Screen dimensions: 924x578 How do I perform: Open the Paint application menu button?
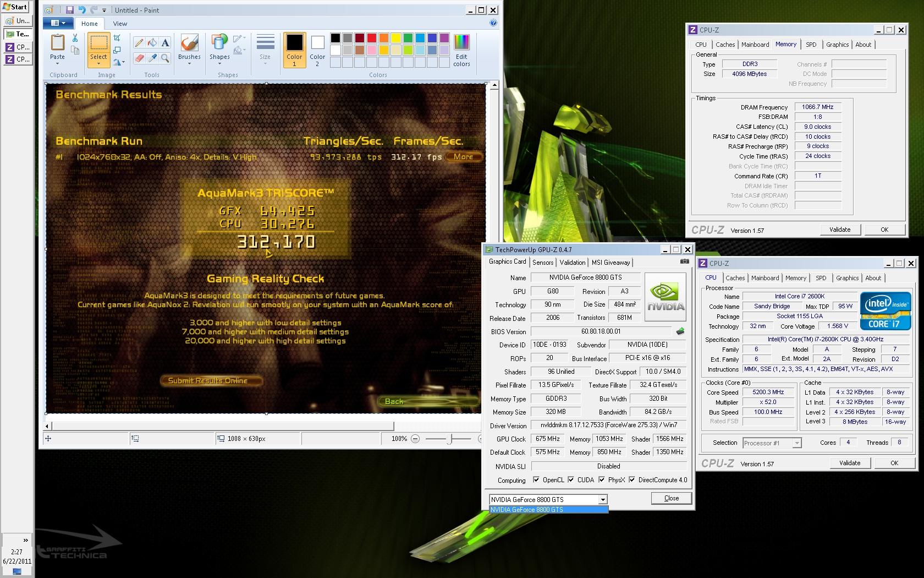58,23
